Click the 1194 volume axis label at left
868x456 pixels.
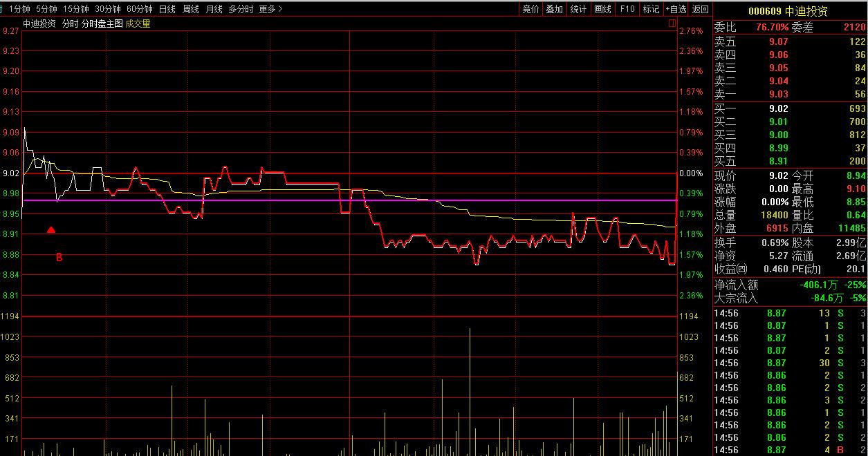(x=10, y=316)
